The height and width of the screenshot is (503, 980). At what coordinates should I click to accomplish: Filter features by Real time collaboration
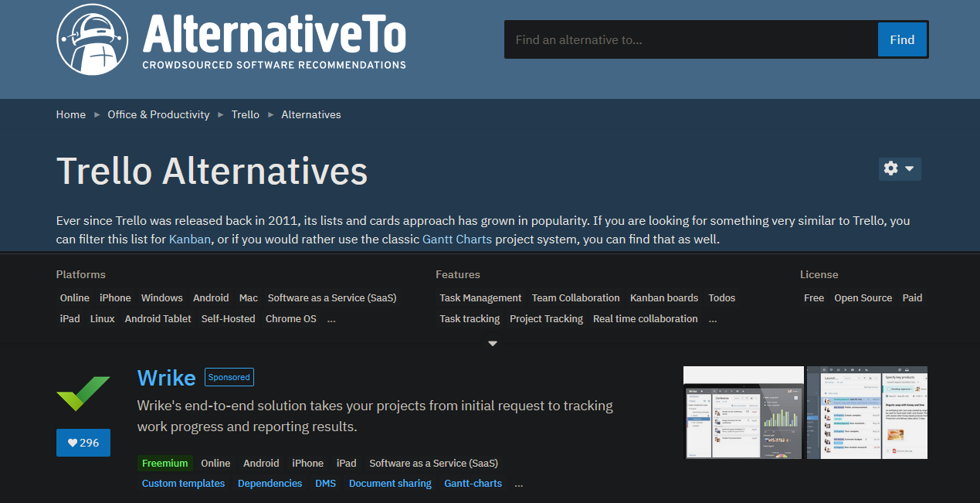(646, 318)
